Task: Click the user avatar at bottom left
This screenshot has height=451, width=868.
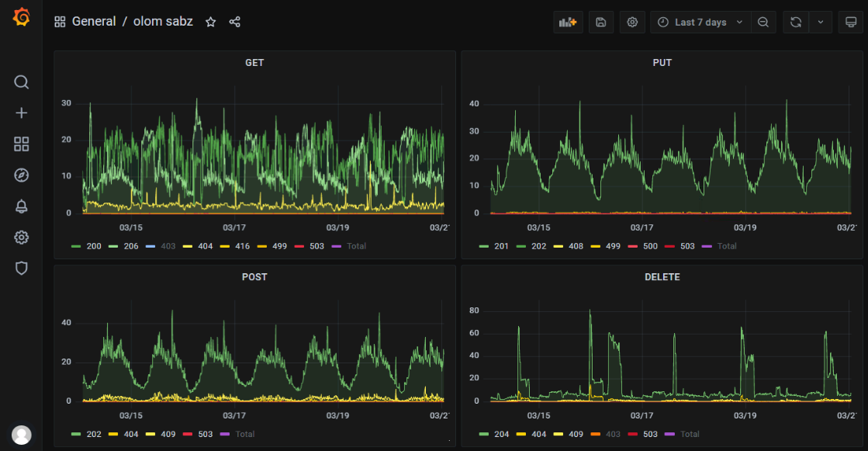Action: (x=22, y=435)
